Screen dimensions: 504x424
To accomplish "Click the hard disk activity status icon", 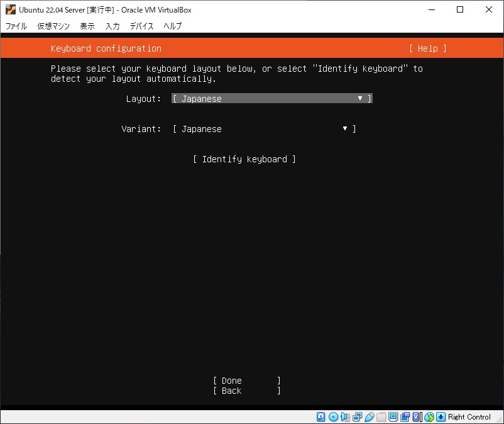I will [x=320, y=417].
